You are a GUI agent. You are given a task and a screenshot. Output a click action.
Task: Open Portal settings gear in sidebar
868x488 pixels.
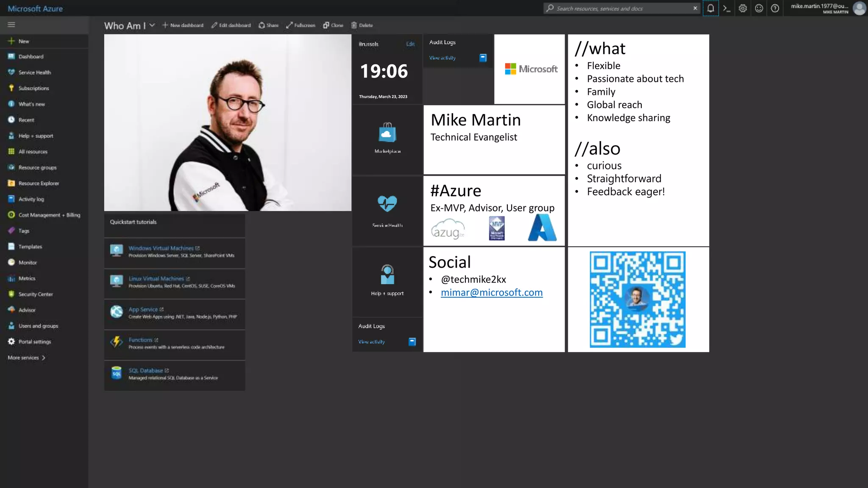(11, 341)
